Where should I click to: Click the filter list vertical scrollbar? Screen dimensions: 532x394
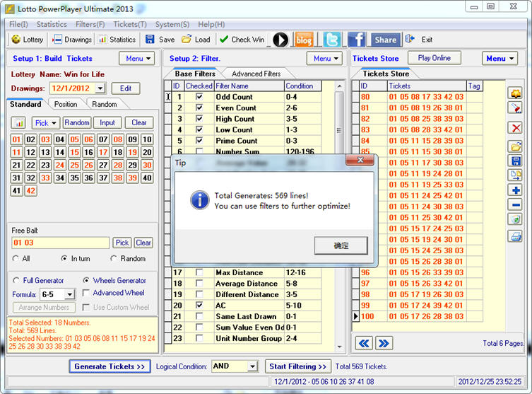pos(339,217)
